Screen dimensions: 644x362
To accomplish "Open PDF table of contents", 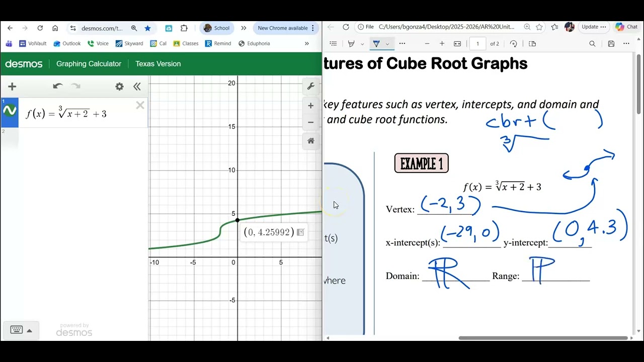I will (x=333, y=44).
